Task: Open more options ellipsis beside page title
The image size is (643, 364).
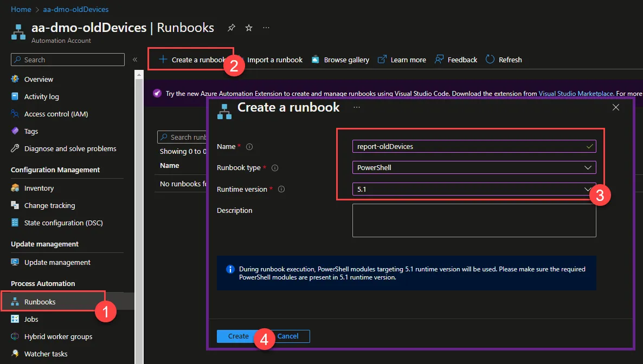Action: point(266,28)
